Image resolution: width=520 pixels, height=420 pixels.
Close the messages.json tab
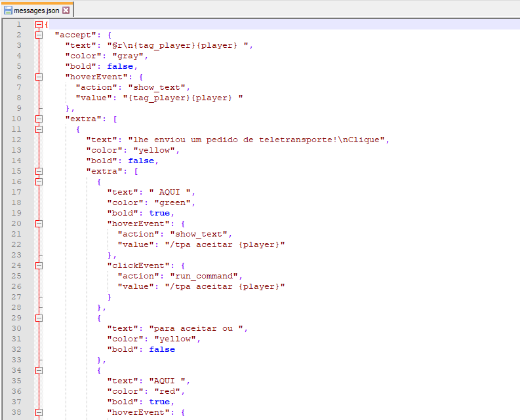[x=66, y=10]
